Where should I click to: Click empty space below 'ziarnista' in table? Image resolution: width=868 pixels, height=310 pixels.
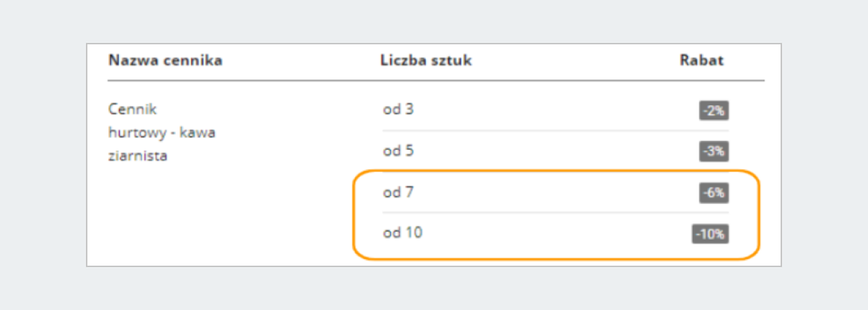coord(217,213)
